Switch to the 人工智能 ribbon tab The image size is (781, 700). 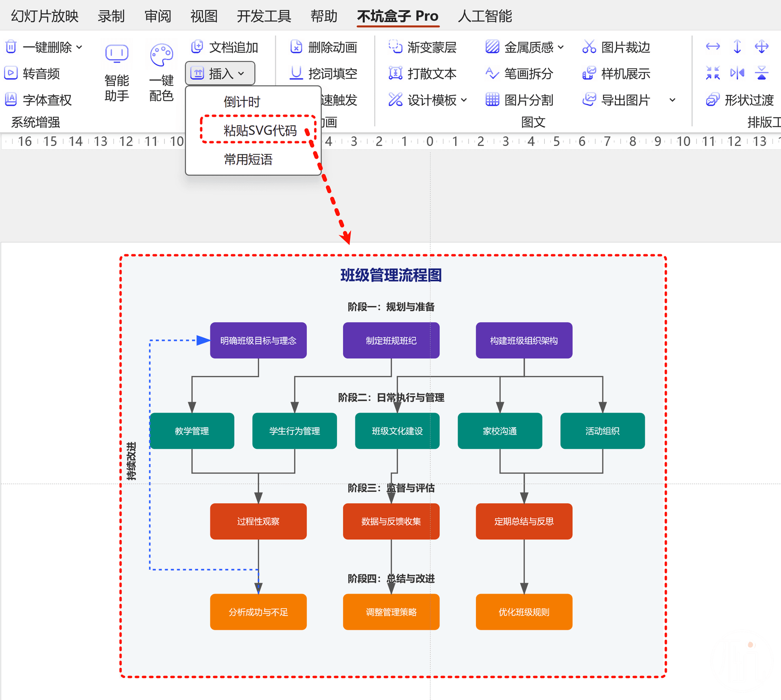[484, 16]
